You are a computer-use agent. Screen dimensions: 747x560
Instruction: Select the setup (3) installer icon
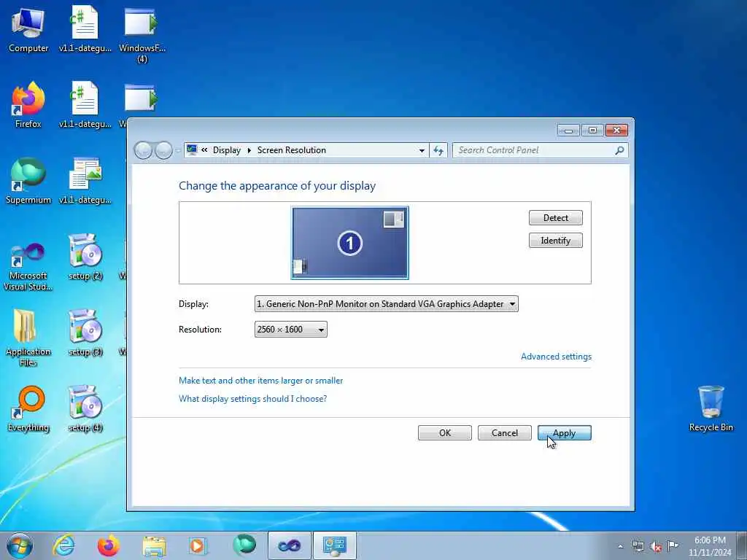tap(85, 333)
